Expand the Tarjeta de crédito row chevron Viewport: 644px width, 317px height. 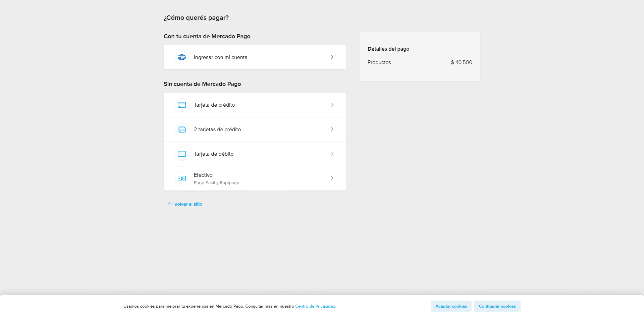(x=332, y=105)
